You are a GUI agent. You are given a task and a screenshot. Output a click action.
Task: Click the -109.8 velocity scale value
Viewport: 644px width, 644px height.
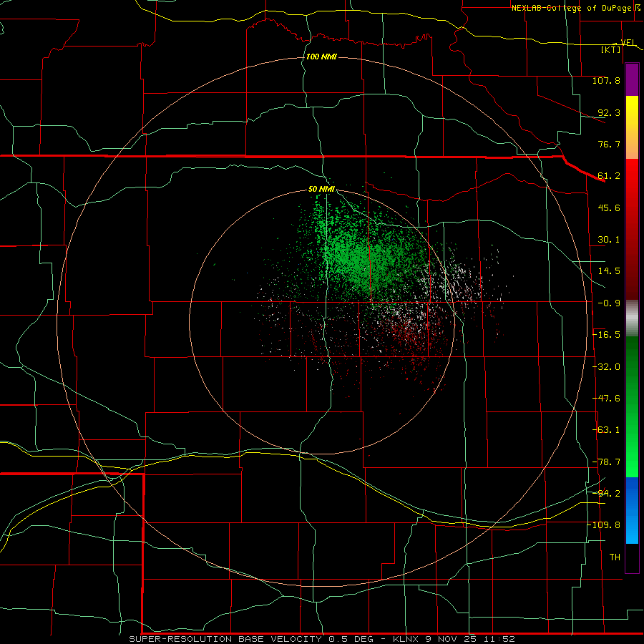tap(606, 525)
